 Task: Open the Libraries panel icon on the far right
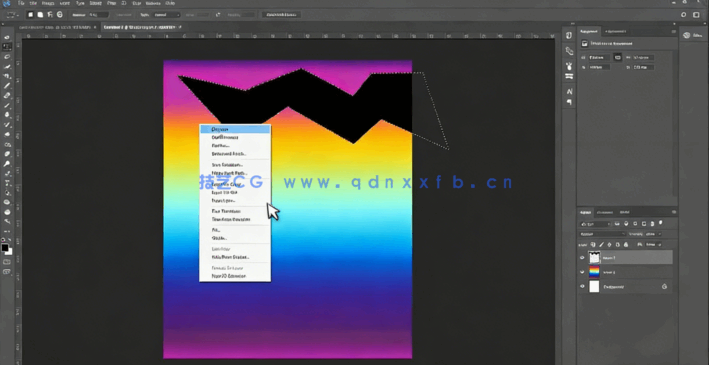686,35
